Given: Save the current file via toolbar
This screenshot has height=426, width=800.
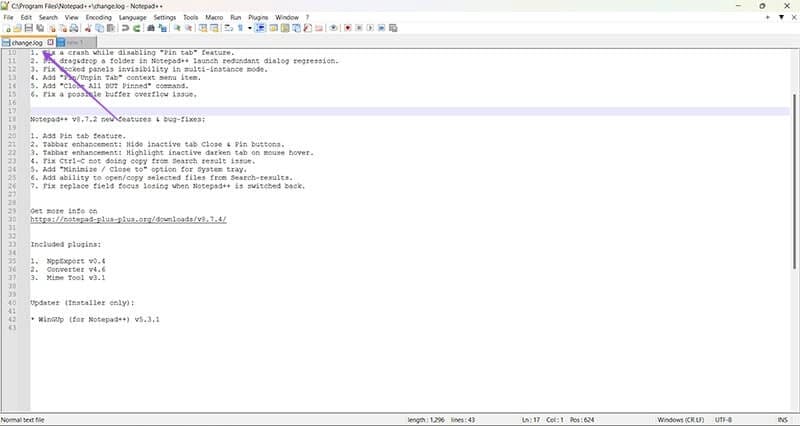Looking at the screenshot, I should [x=29, y=28].
